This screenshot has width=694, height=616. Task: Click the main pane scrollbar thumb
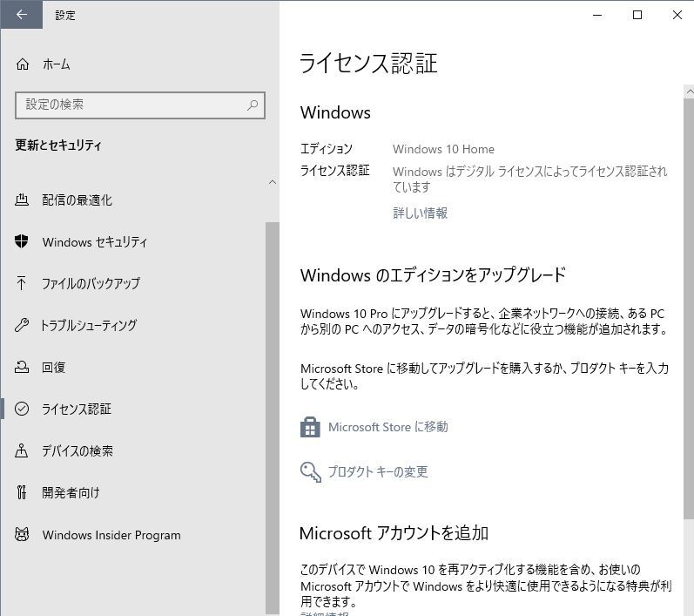point(689,308)
